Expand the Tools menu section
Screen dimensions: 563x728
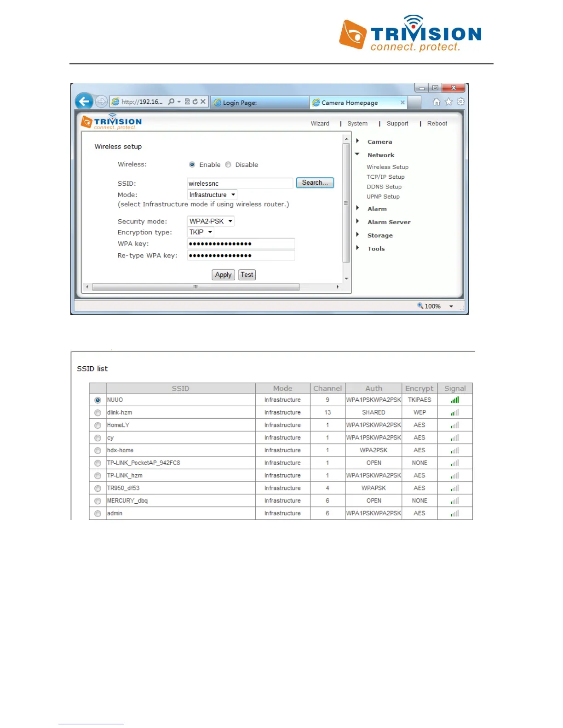[357, 248]
